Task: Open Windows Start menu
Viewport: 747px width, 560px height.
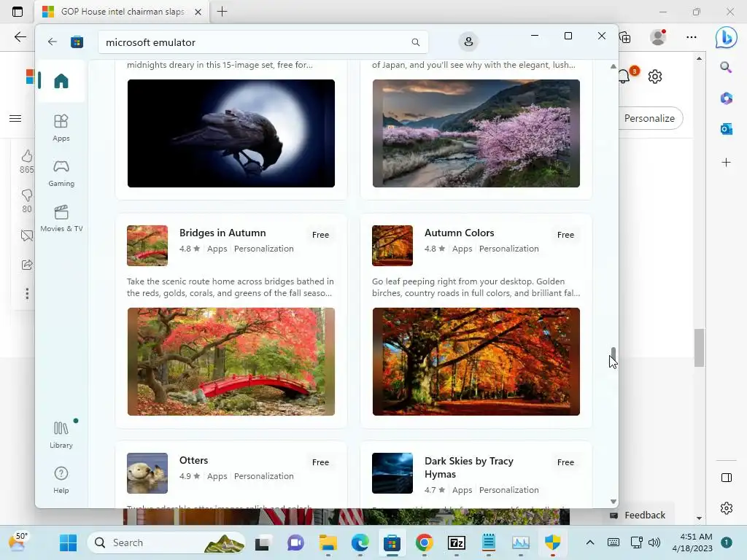Action: point(68,542)
